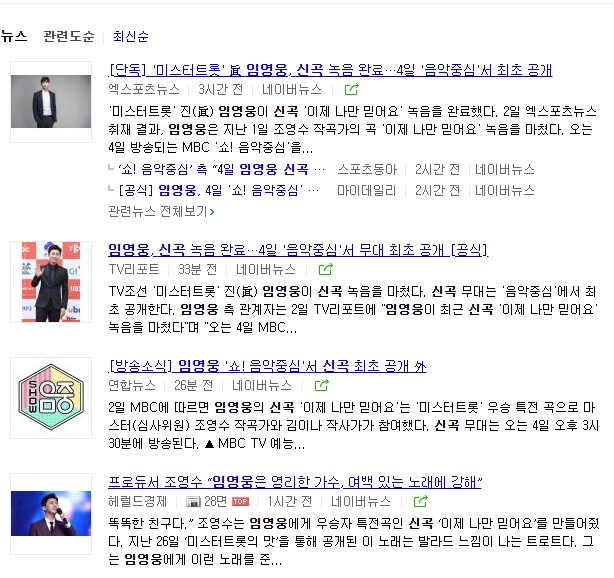Click share icon on the 헤럴드경제 article
This screenshot has height=578, width=614.
click(421, 501)
